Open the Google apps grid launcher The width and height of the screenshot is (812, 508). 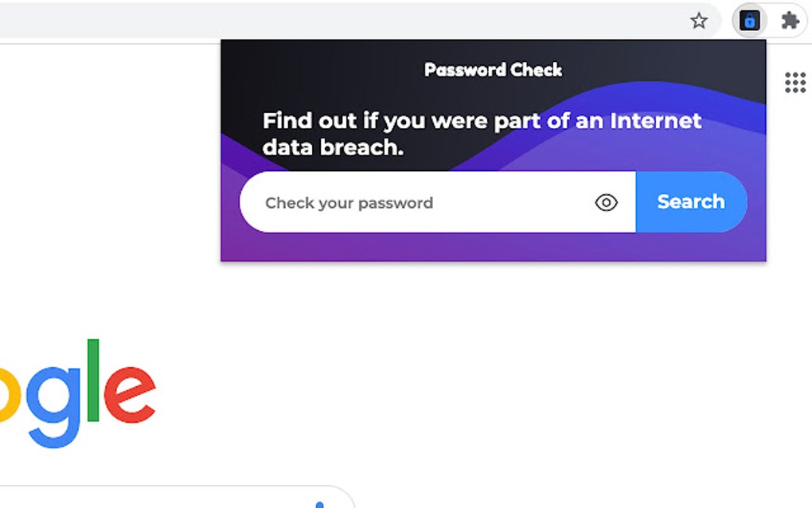click(794, 82)
